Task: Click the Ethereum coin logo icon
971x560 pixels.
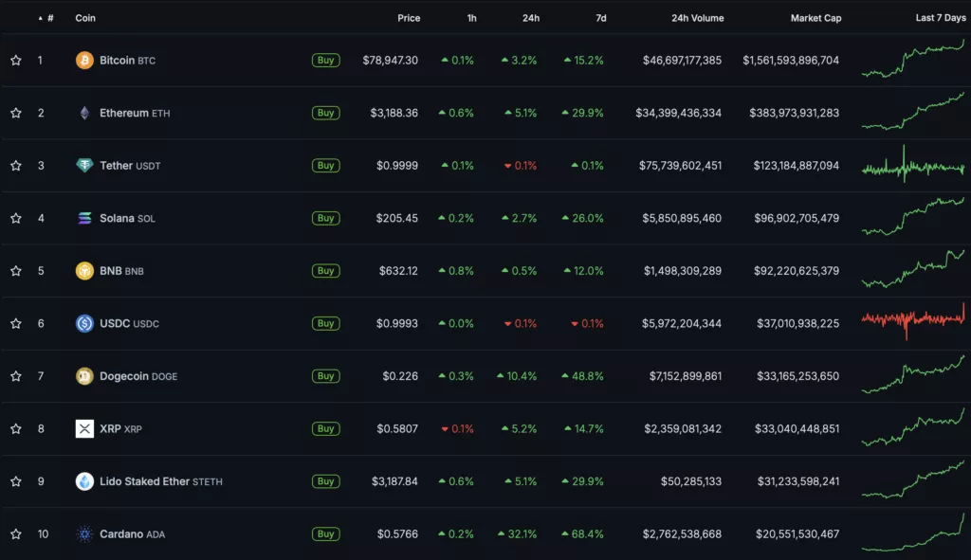Action: coord(84,113)
